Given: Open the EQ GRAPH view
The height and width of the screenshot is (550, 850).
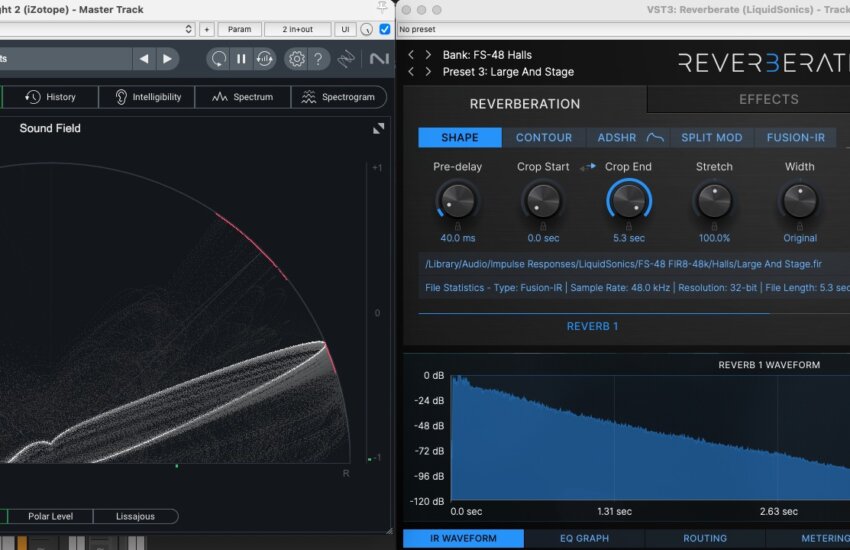Looking at the screenshot, I should tap(585, 538).
